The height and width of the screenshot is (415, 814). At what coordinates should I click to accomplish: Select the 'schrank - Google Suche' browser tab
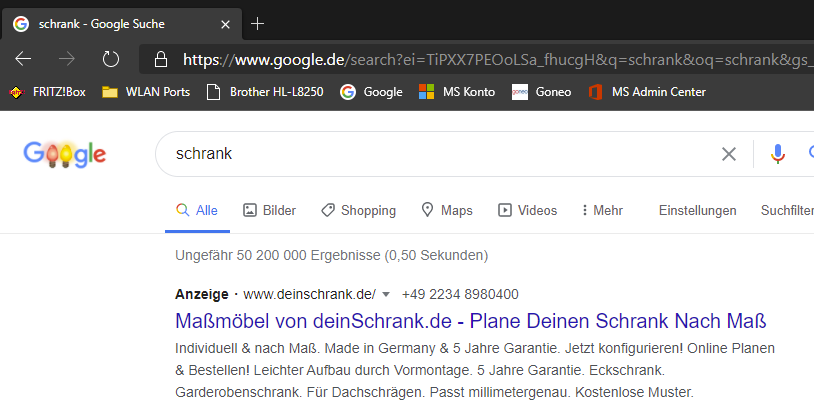(x=122, y=24)
